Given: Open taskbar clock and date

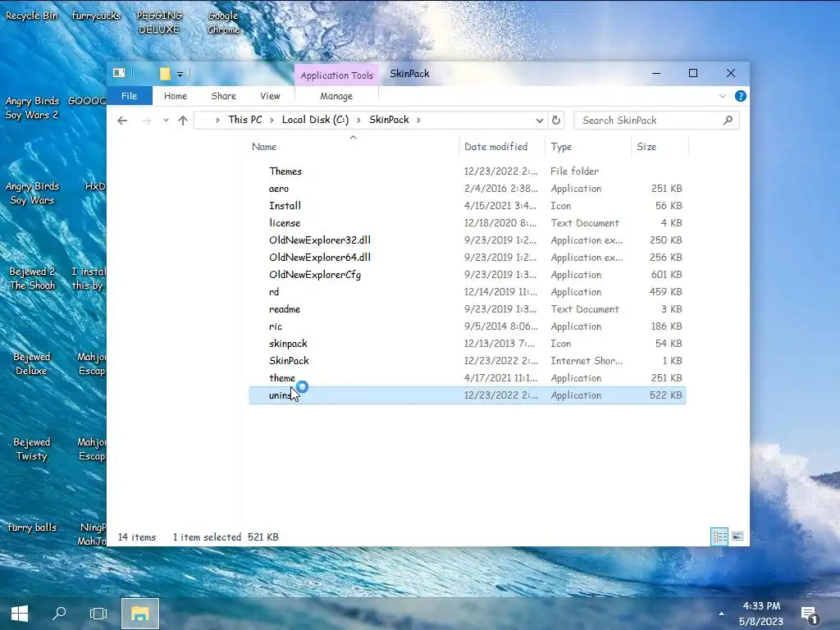Looking at the screenshot, I should [x=761, y=614].
